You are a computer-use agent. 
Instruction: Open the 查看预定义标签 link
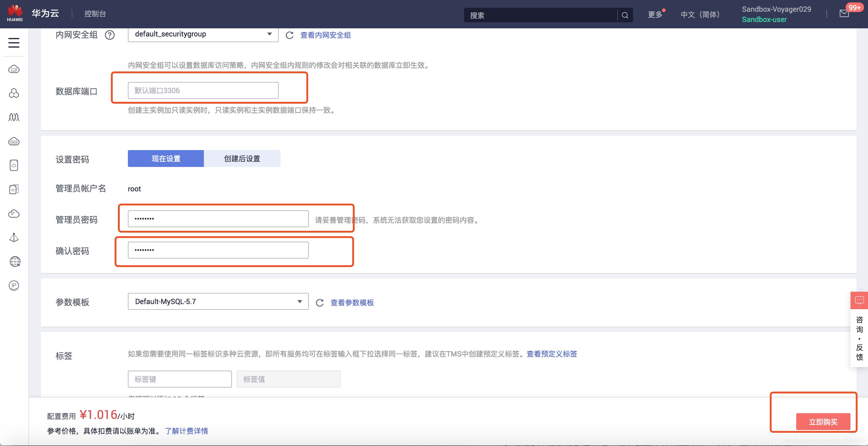[x=552, y=354]
